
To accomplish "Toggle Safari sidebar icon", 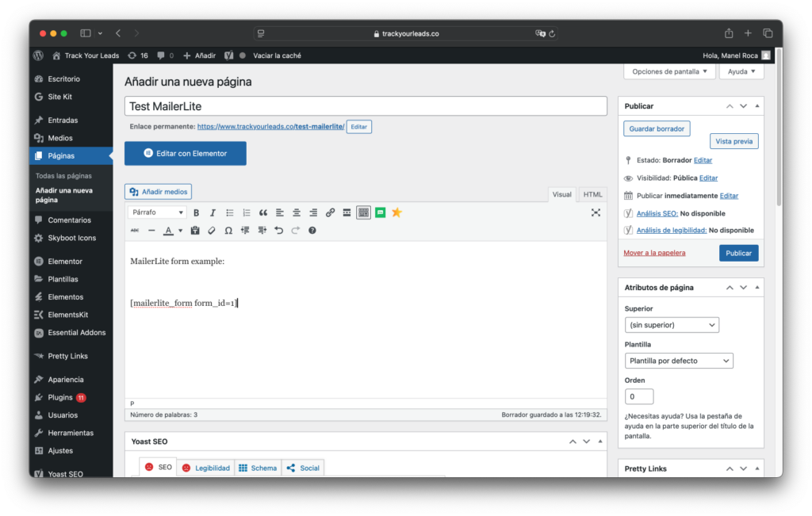I will point(86,33).
